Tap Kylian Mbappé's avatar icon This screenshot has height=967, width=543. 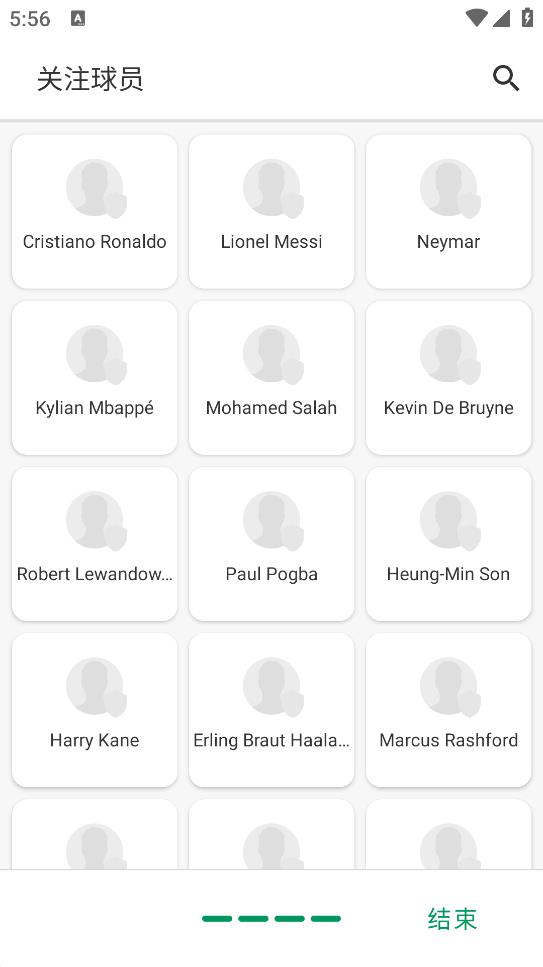pyautogui.click(x=96, y=355)
